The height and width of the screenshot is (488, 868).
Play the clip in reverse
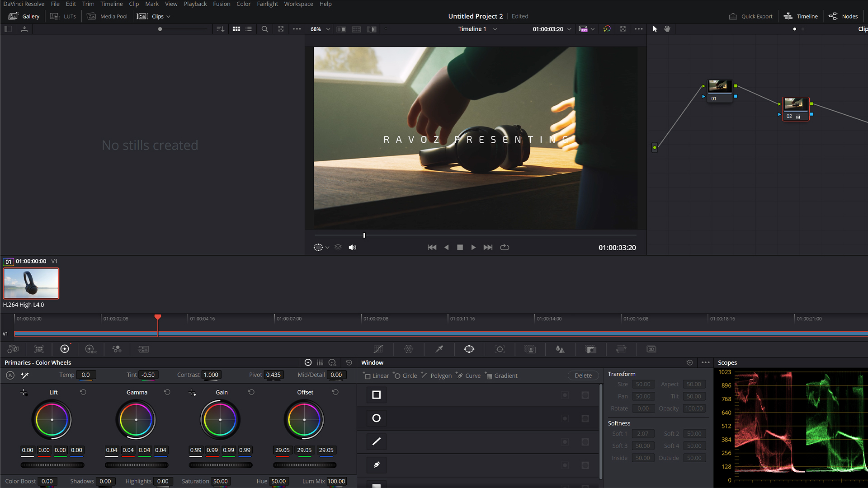point(447,247)
